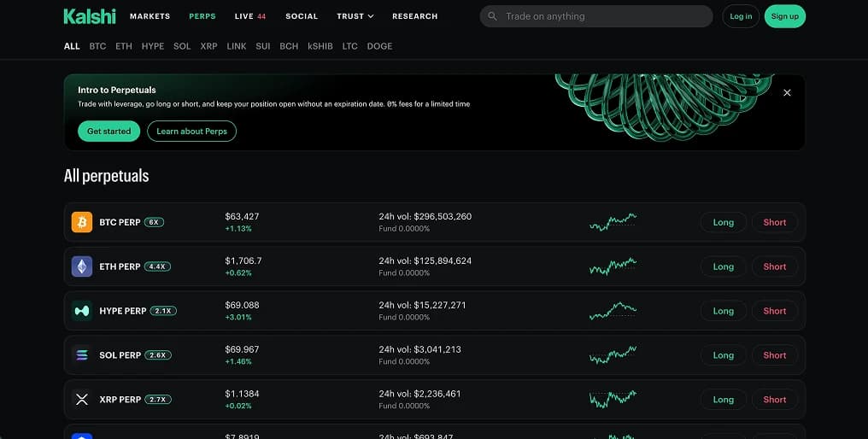The width and height of the screenshot is (868, 439).
Task: Open ETH PERP sparkline chart
Action: coord(613,266)
